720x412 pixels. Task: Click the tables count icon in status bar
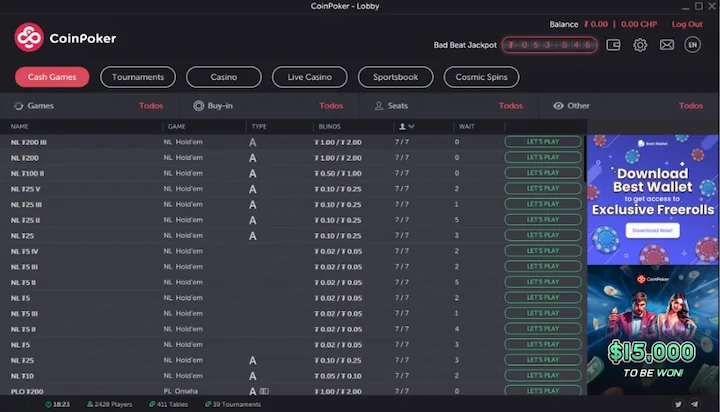[x=152, y=405]
